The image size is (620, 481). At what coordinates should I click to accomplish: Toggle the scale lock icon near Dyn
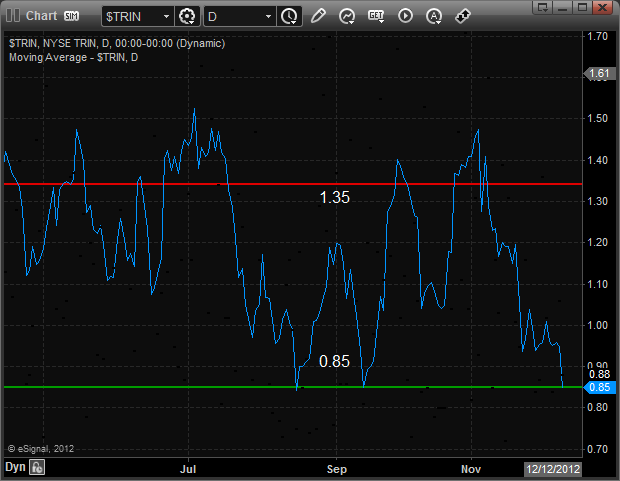point(37,468)
